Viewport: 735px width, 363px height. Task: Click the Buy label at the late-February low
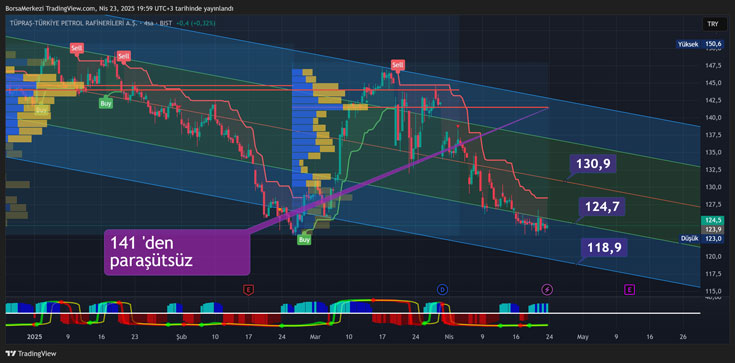tap(305, 240)
